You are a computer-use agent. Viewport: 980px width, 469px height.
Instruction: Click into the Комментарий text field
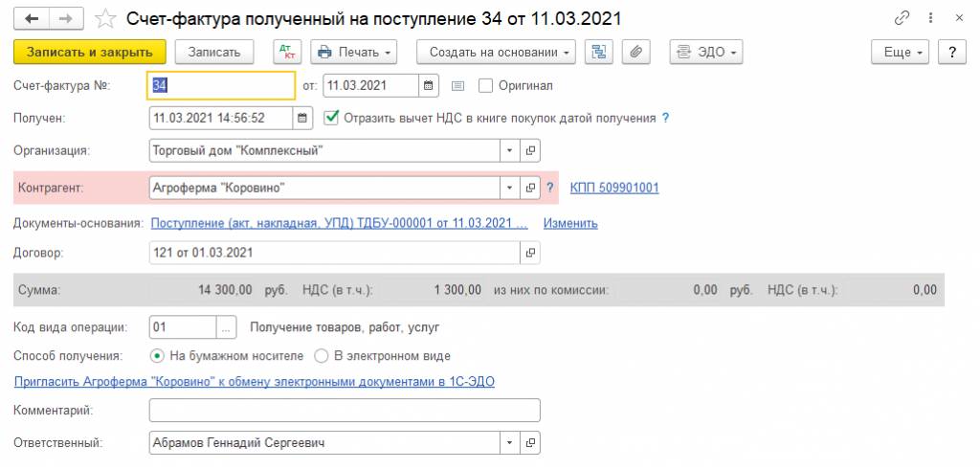coord(345,411)
